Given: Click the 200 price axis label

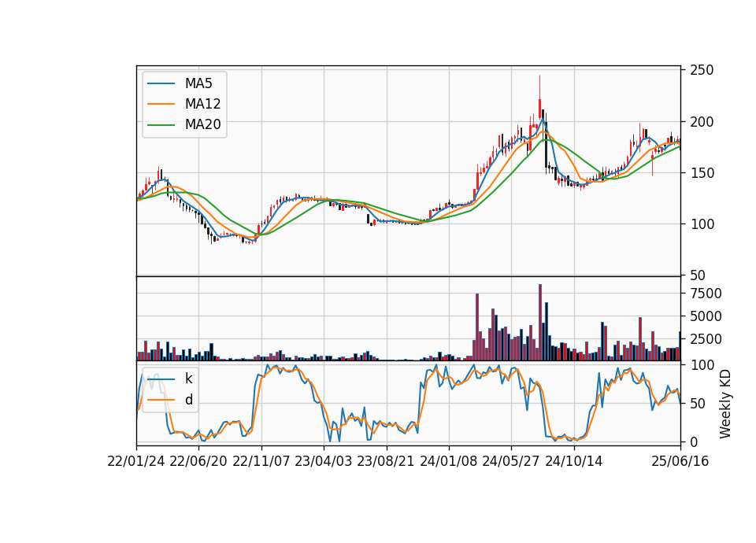Looking at the screenshot, I should tap(702, 122).
